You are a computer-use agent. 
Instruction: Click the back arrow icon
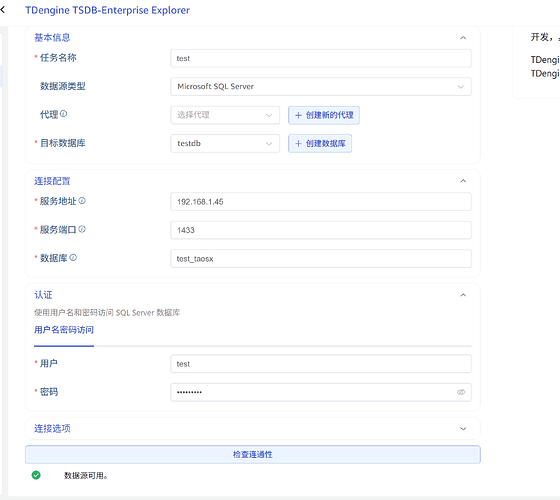pos(3,10)
